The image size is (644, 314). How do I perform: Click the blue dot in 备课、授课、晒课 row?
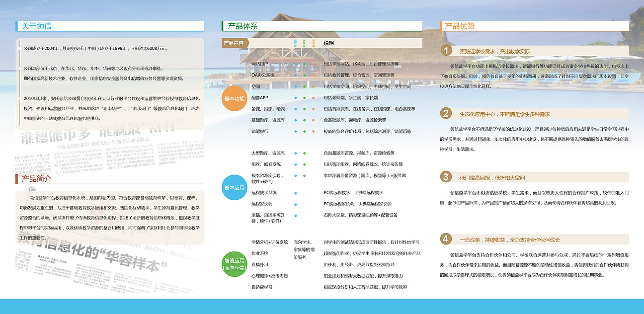point(295,109)
